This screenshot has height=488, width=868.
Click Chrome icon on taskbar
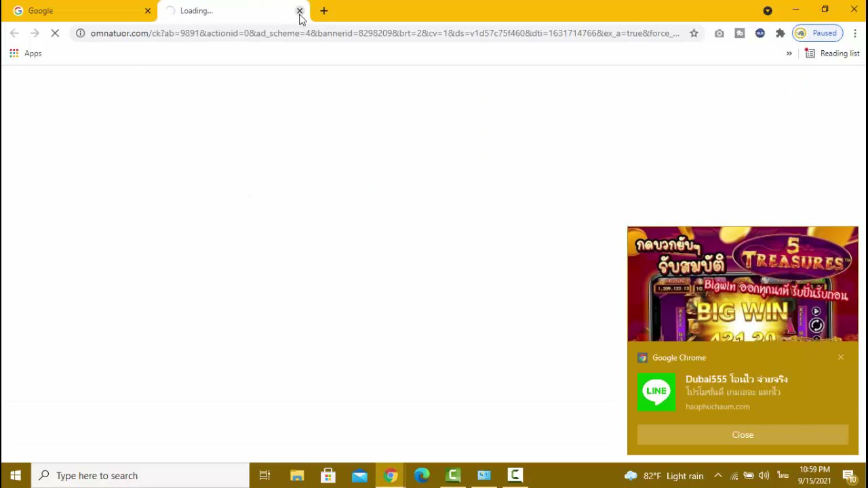(391, 476)
